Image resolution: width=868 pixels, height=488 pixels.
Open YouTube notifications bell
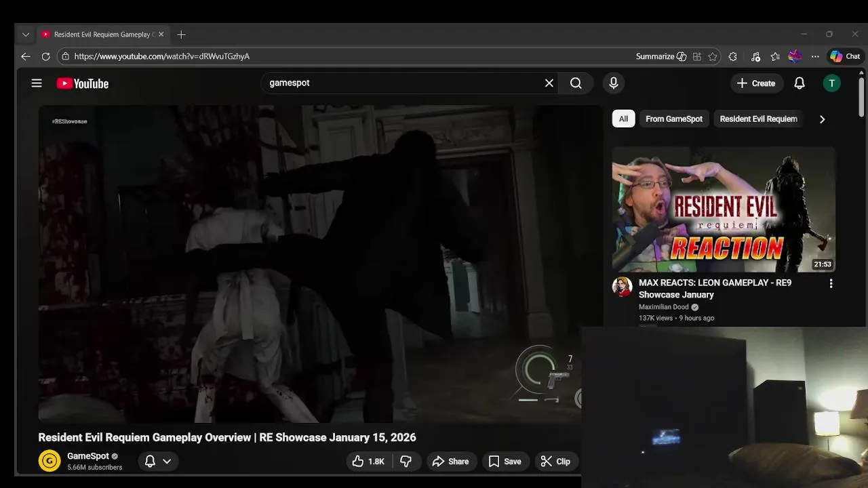pyautogui.click(x=800, y=83)
